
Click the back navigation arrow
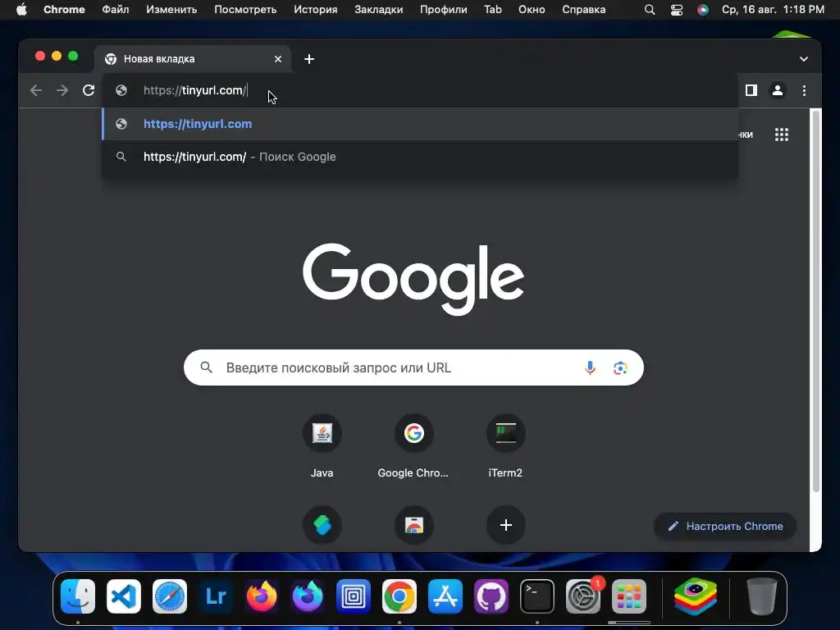[36, 90]
